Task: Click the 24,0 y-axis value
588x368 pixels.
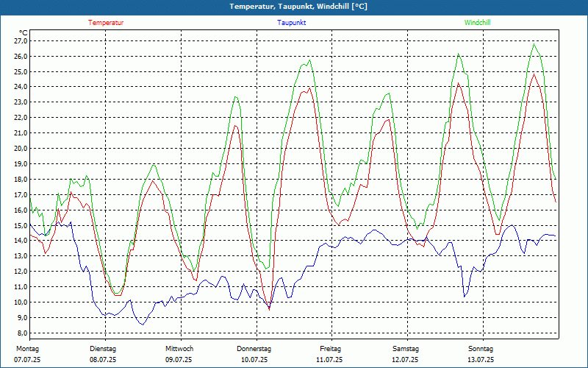Action: (21, 87)
